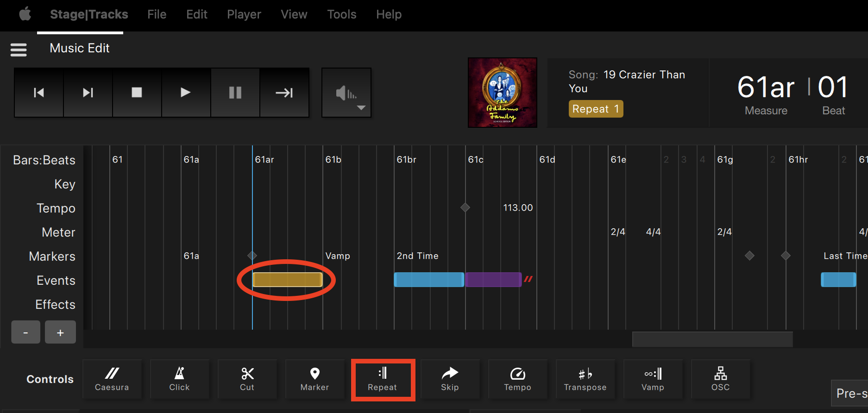Click the 01 beat display
The width and height of the screenshot is (868, 413).
coord(833,87)
